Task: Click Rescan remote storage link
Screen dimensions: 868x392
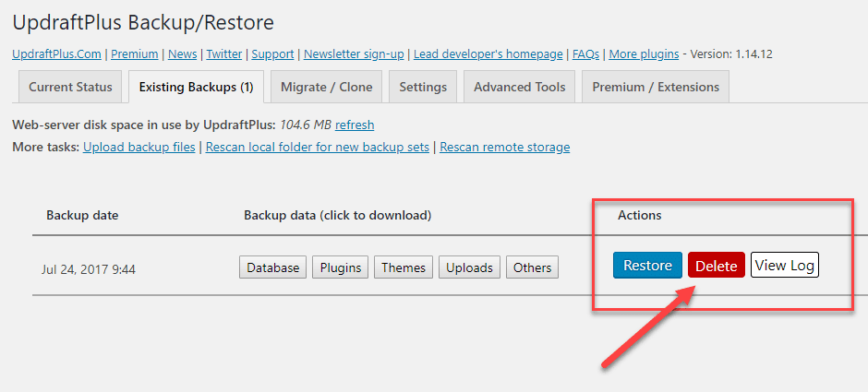Action: 504,147
